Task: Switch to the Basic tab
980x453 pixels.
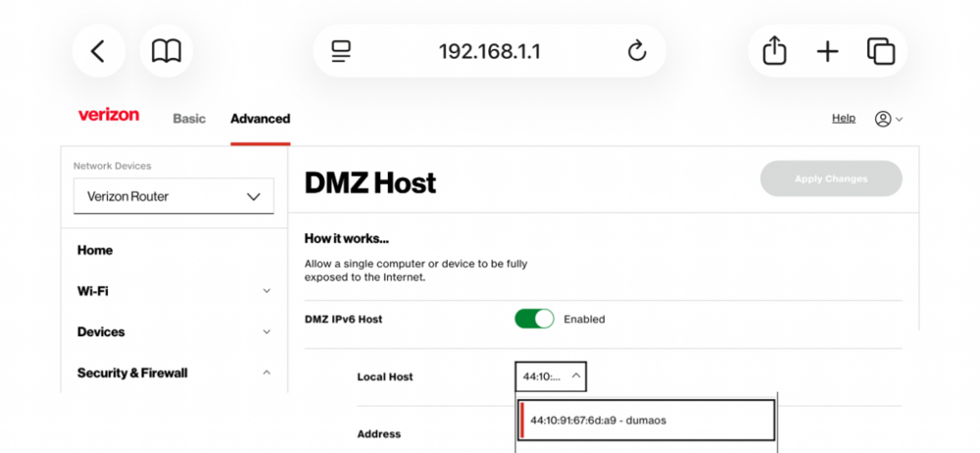Action: point(189,119)
